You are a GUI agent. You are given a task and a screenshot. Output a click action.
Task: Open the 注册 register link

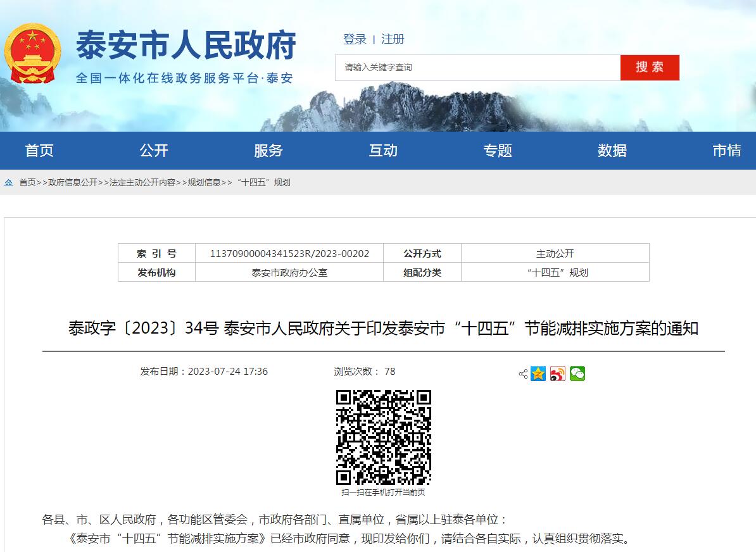(x=393, y=39)
